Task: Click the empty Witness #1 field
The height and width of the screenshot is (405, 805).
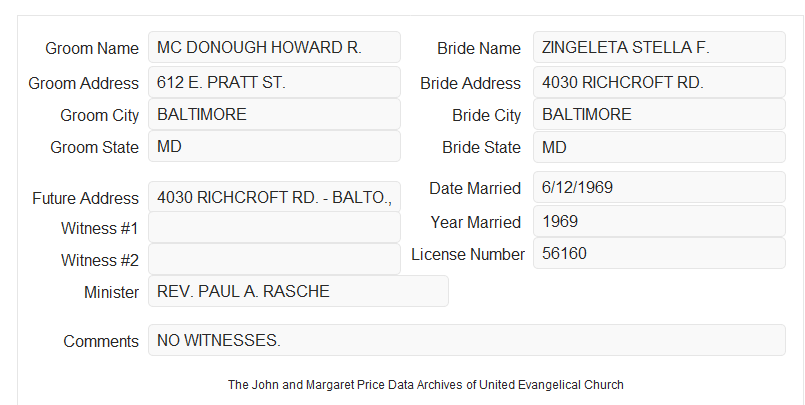Action: (x=274, y=227)
